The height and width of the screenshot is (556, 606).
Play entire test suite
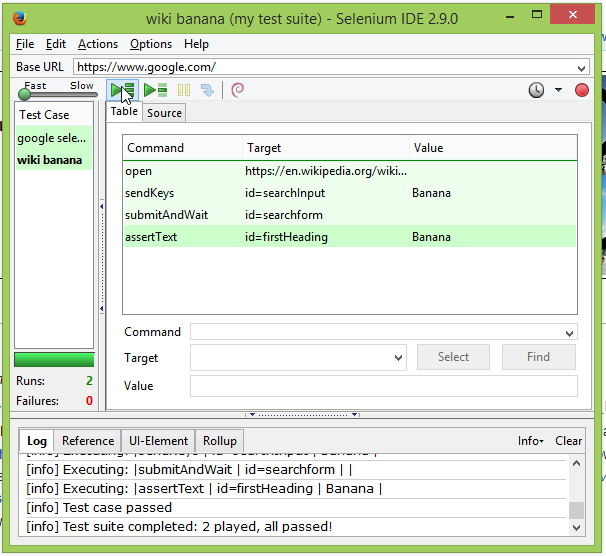point(122,90)
